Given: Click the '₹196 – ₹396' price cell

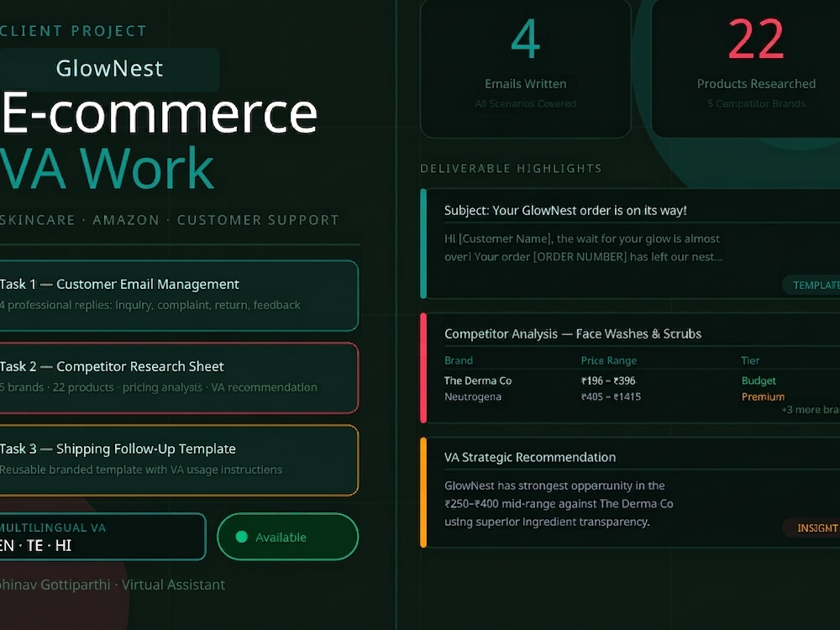Looking at the screenshot, I should [x=608, y=381].
